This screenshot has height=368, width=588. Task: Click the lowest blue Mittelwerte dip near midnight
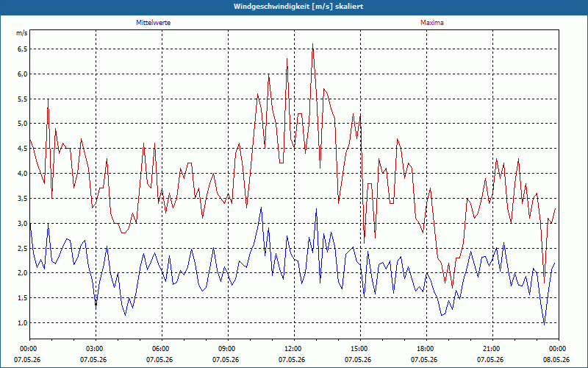[x=544, y=324]
